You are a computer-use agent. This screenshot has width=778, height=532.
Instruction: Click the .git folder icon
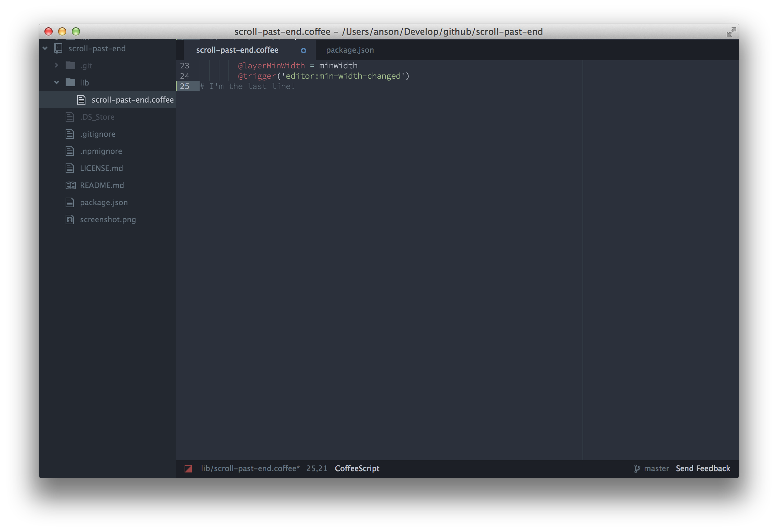(70, 65)
